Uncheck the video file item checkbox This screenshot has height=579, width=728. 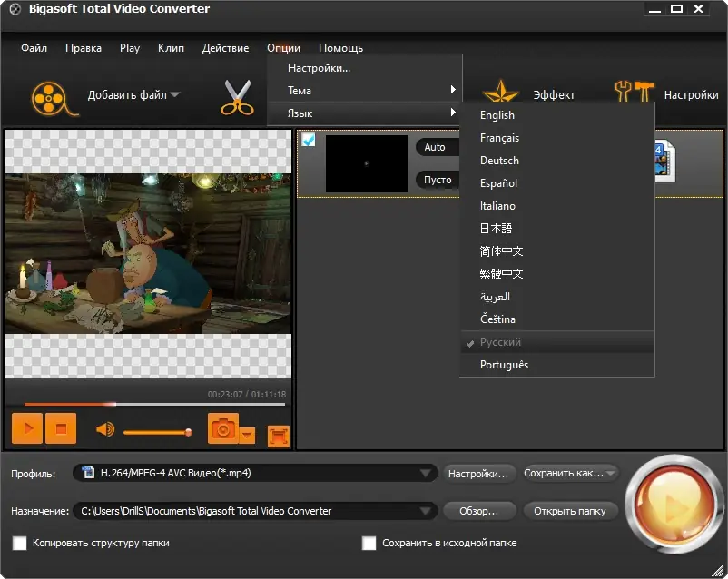[x=309, y=140]
